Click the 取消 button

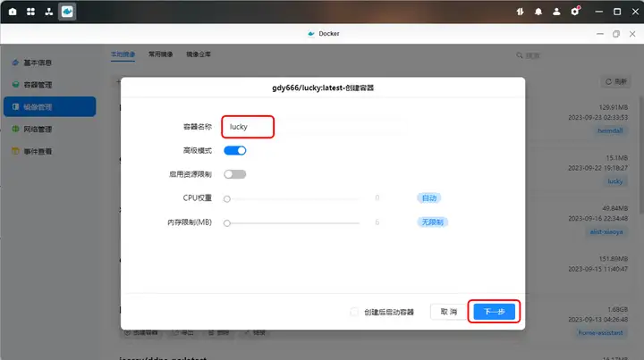[448, 312]
